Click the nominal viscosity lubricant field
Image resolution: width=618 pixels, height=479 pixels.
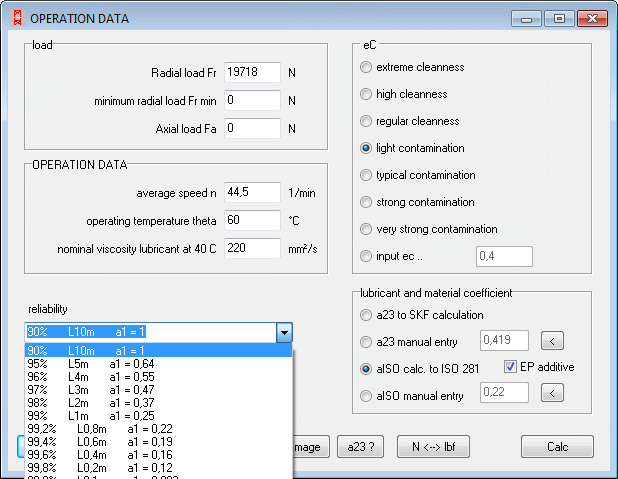(252, 248)
